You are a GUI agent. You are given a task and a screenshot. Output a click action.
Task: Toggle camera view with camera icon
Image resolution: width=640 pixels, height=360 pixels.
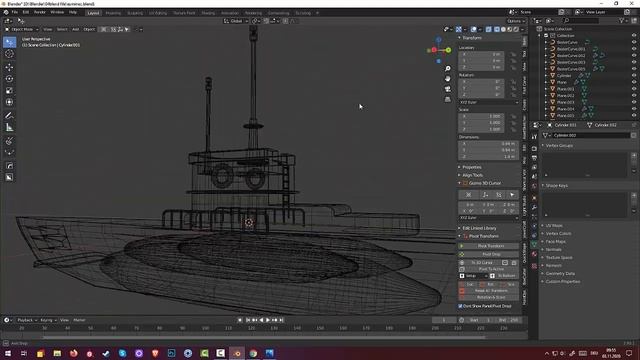(448, 89)
